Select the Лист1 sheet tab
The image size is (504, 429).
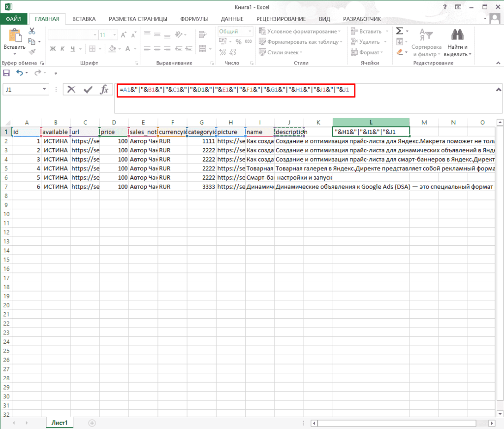60,423
